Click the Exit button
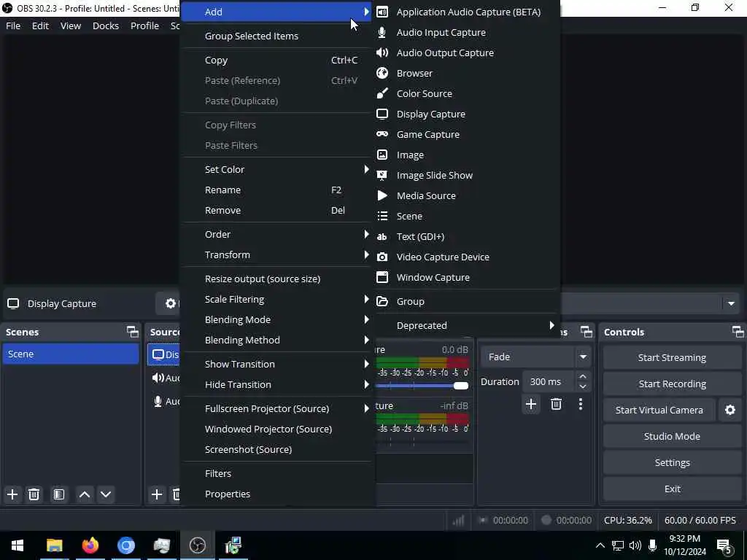Screen dimensions: 747x560 click(672, 489)
